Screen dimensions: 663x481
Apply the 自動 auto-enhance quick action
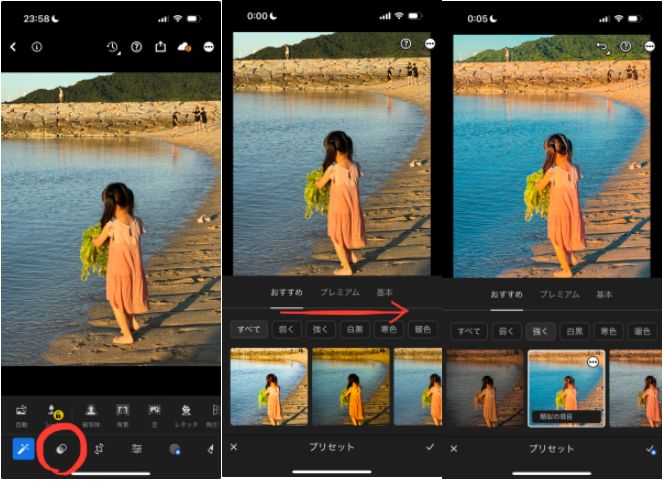tap(21, 415)
